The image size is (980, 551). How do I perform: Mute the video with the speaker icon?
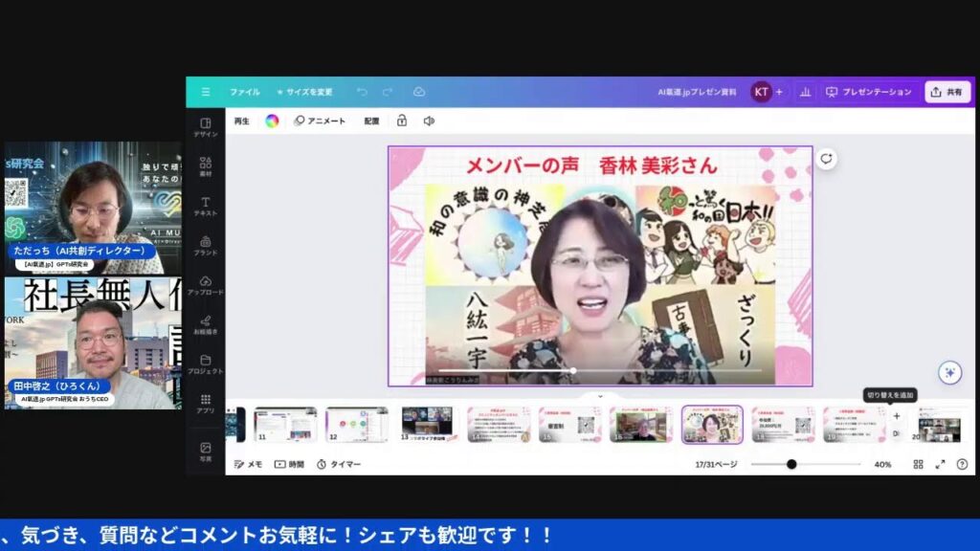[429, 121]
